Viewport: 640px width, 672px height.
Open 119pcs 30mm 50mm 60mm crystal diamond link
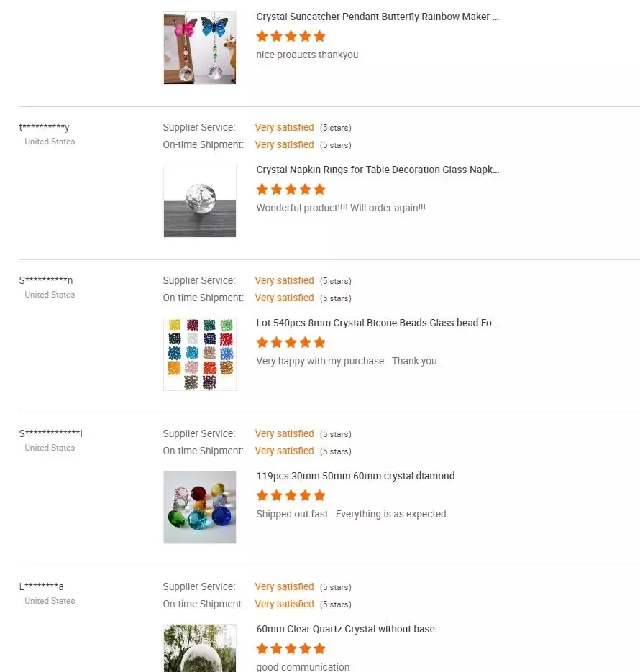(355, 476)
